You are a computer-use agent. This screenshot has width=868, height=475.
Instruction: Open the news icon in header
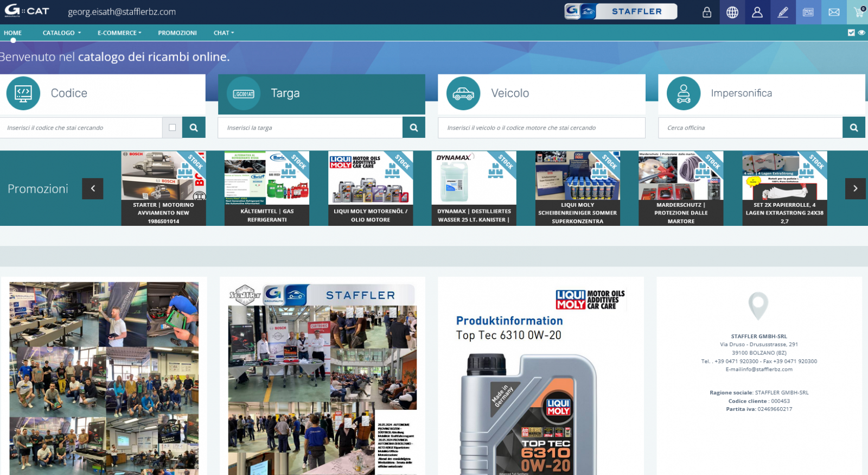[x=808, y=12]
